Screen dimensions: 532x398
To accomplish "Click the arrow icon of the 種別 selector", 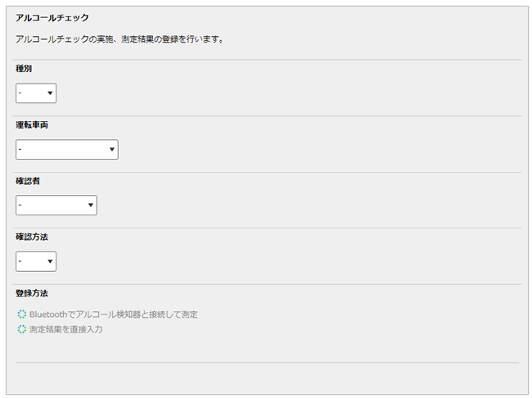I will (x=50, y=93).
